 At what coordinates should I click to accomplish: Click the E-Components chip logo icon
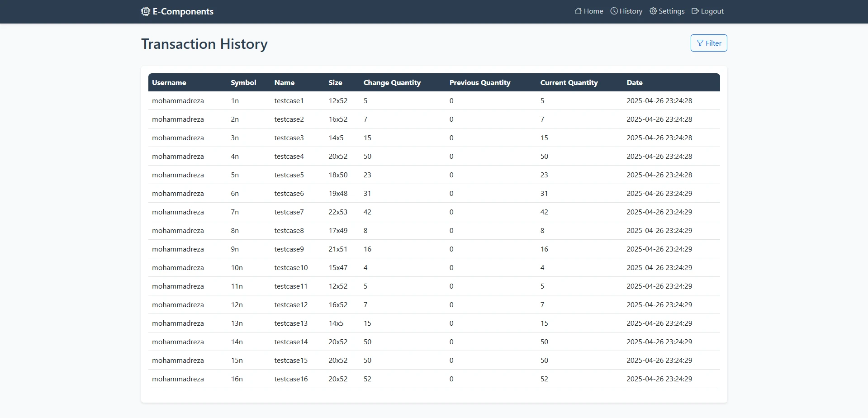coord(145,11)
